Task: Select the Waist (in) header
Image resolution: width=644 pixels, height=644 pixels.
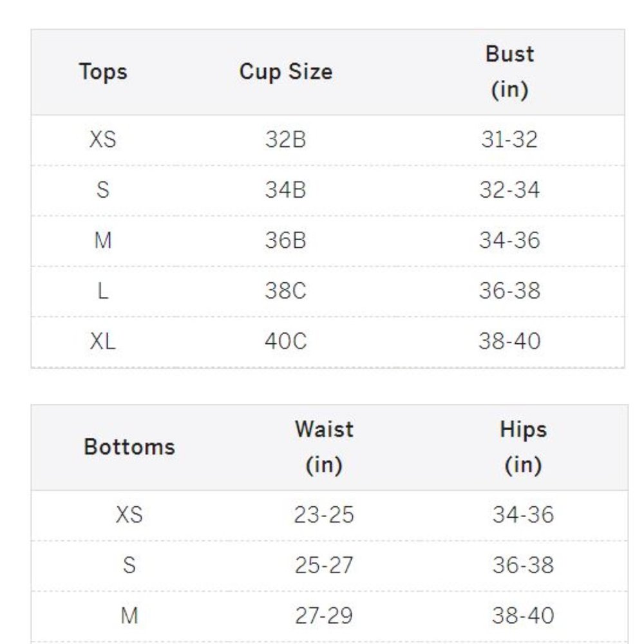Action: point(324,447)
